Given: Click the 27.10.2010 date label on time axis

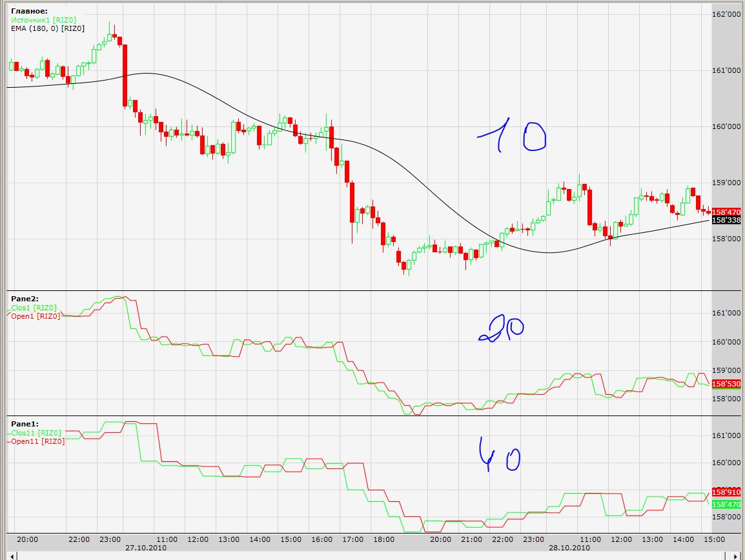Looking at the screenshot, I should (146, 548).
